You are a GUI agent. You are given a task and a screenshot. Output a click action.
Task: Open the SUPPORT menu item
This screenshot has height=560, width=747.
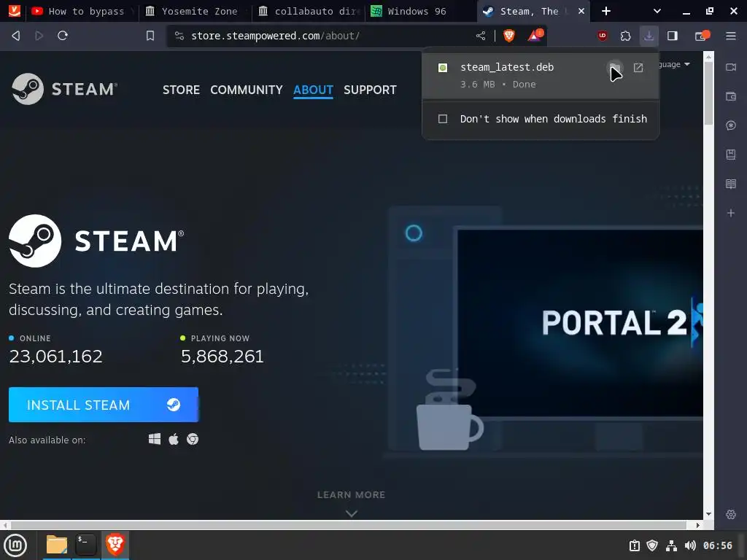[x=370, y=90]
